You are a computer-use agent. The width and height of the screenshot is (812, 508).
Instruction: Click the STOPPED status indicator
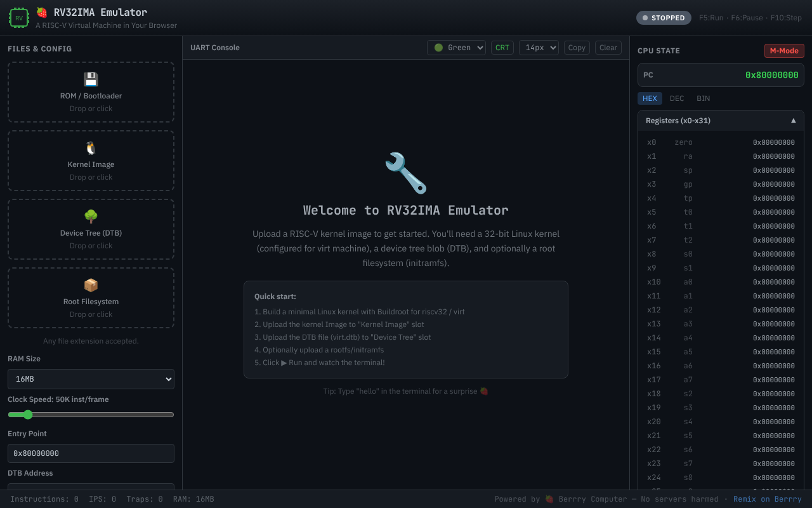point(664,18)
